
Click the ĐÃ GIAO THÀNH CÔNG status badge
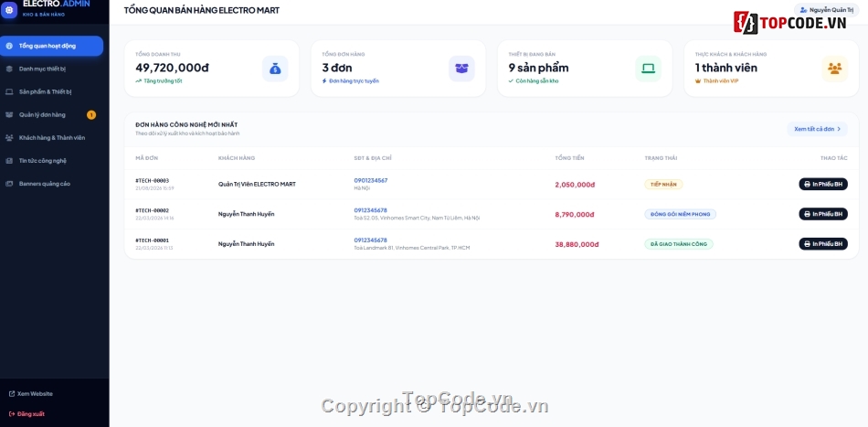point(679,244)
